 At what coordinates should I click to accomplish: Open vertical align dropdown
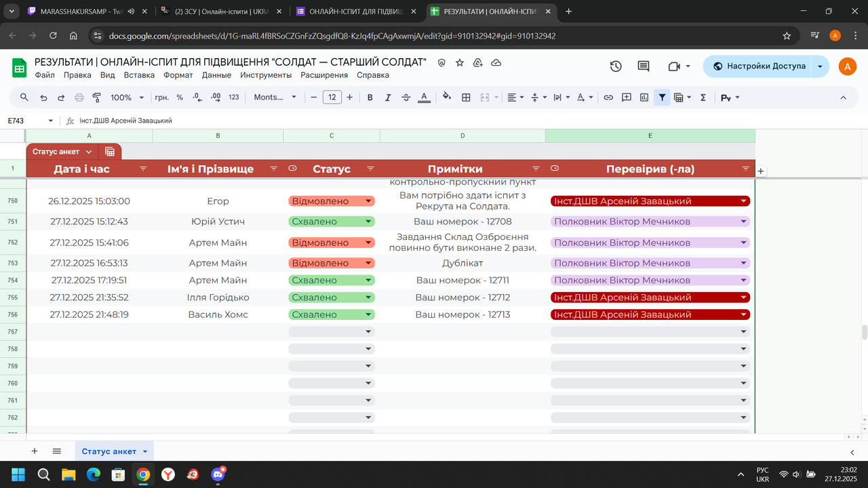[x=539, y=98]
